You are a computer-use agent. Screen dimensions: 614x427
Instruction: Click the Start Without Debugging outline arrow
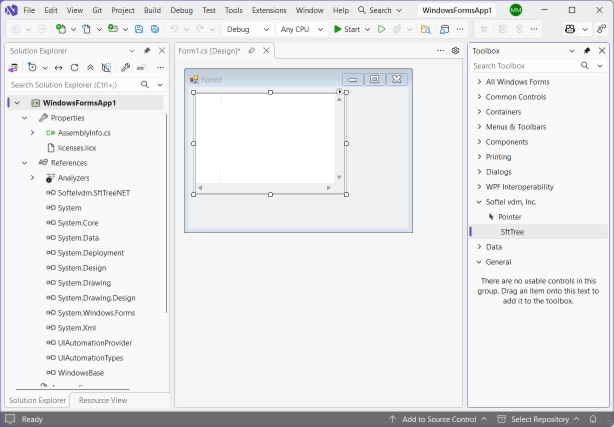pyautogui.click(x=381, y=29)
